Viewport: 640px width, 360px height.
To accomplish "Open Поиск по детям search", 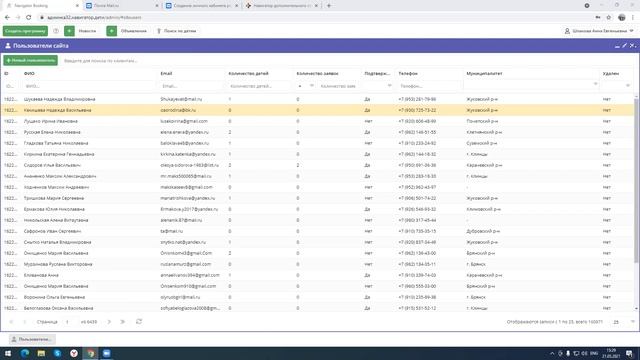I will point(177,31).
